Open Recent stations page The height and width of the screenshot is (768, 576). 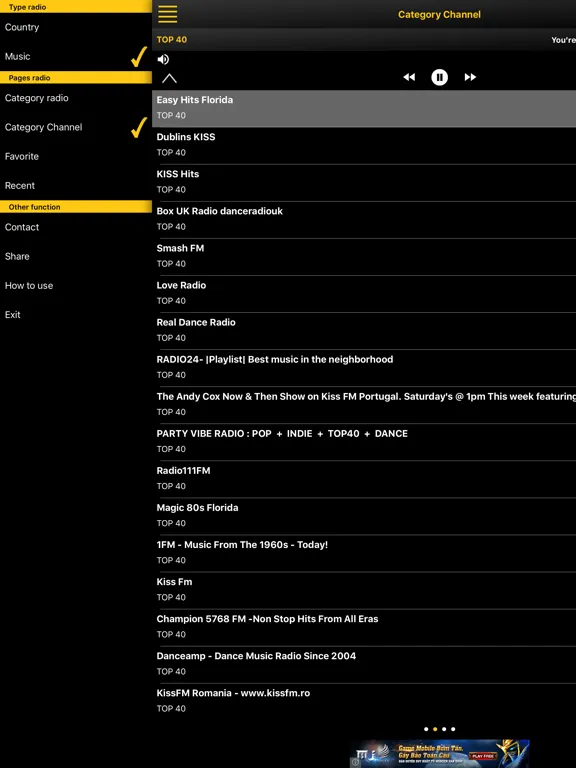coord(76,186)
